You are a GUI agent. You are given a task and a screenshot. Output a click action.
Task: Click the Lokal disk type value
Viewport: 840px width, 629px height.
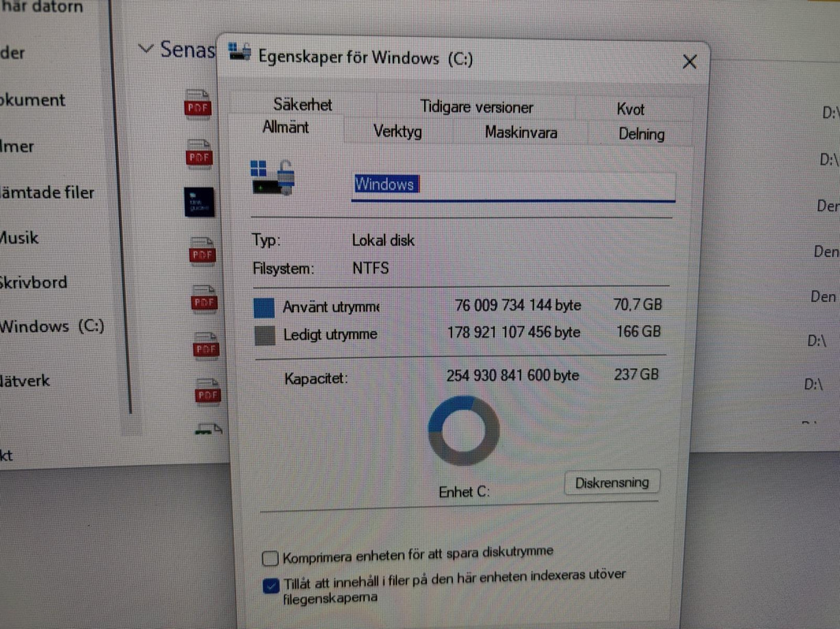point(383,240)
